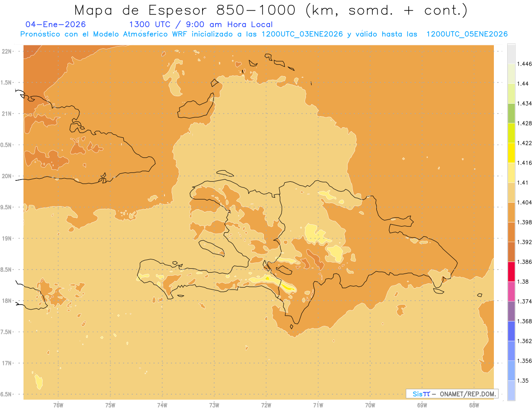532x411 pixels.
Task: Click the latitude label "17N"
Action: 7,363
